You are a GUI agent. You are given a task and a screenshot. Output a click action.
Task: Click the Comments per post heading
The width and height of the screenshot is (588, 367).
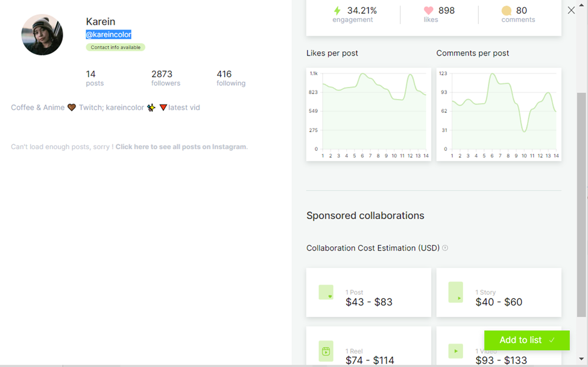tap(472, 53)
